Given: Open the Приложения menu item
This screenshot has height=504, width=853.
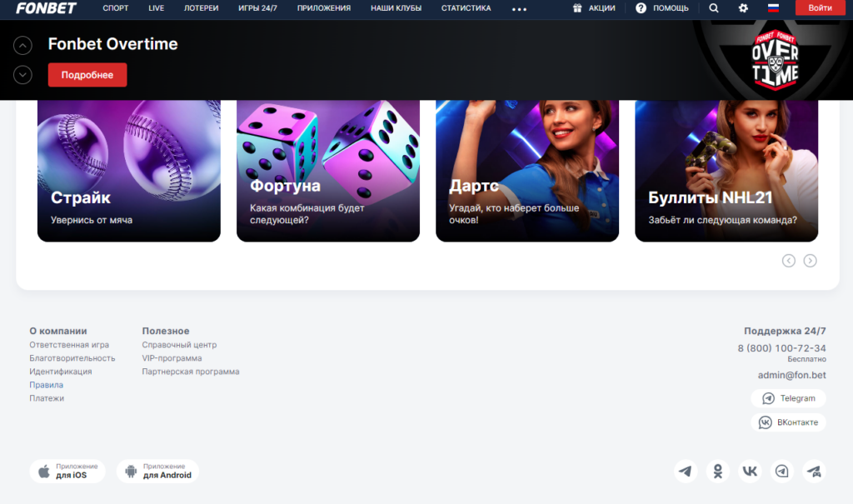Looking at the screenshot, I should (x=324, y=8).
